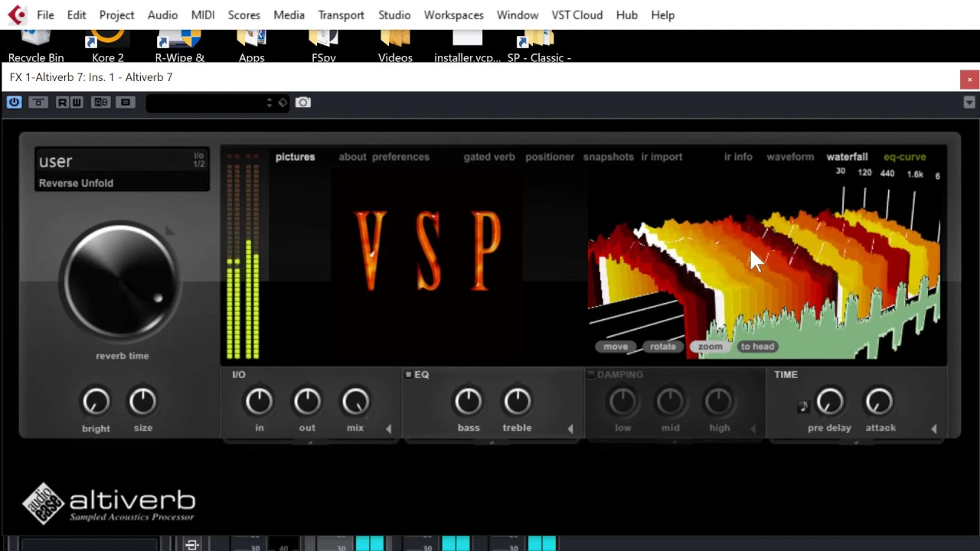Click the Read automation R button
The image size is (980, 551).
[x=63, y=103]
